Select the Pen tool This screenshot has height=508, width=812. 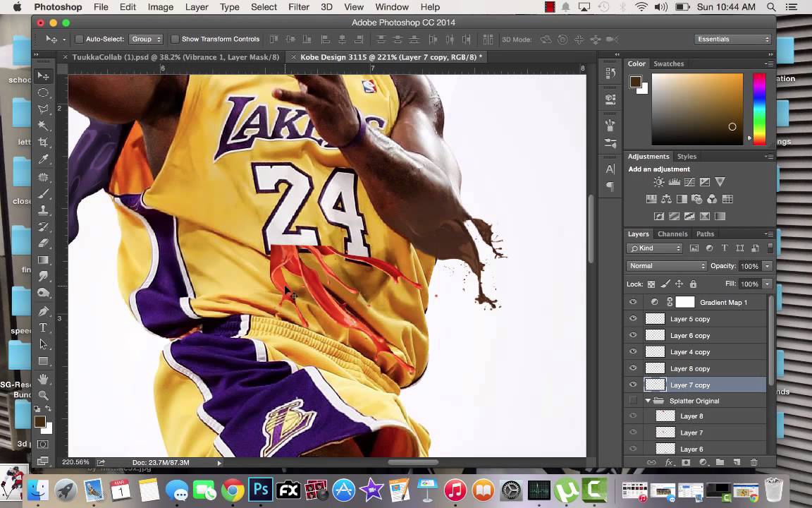[x=44, y=311]
